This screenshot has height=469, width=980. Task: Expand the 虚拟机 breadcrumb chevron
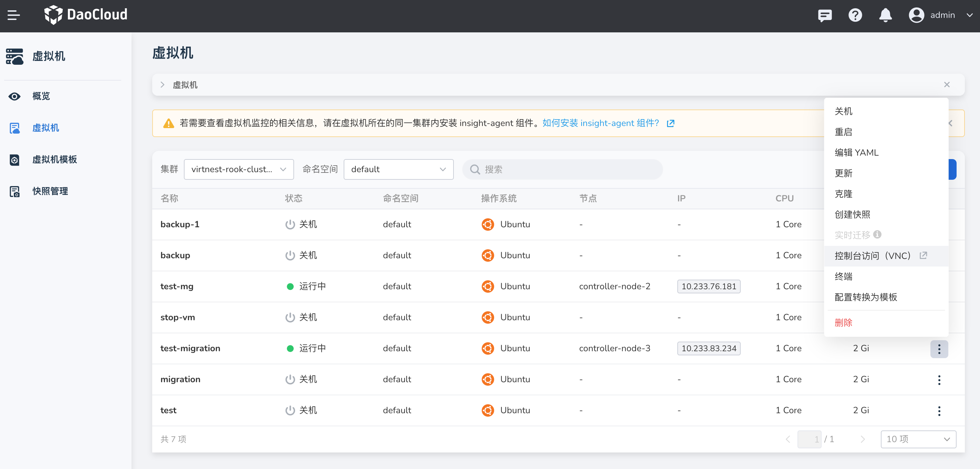[163, 85]
